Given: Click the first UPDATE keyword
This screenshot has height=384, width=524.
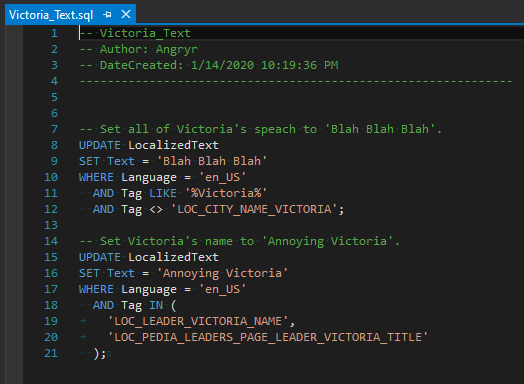Looking at the screenshot, I should [x=100, y=145].
